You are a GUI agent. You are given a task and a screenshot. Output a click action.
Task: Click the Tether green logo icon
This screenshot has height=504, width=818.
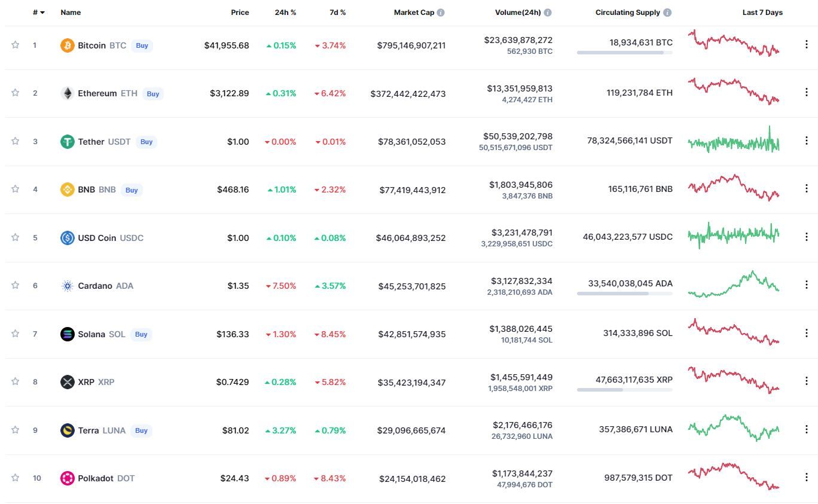click(x=68, y=142)
